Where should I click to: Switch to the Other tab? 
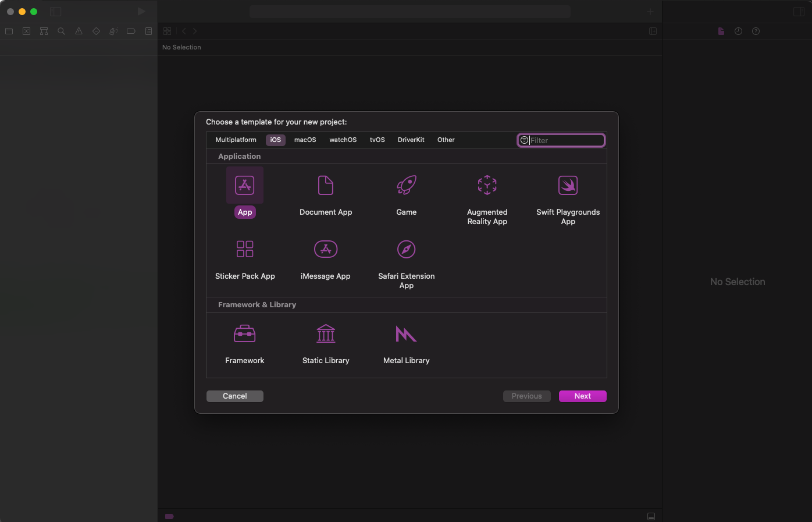pyautogui.click(x=446, y=140)
